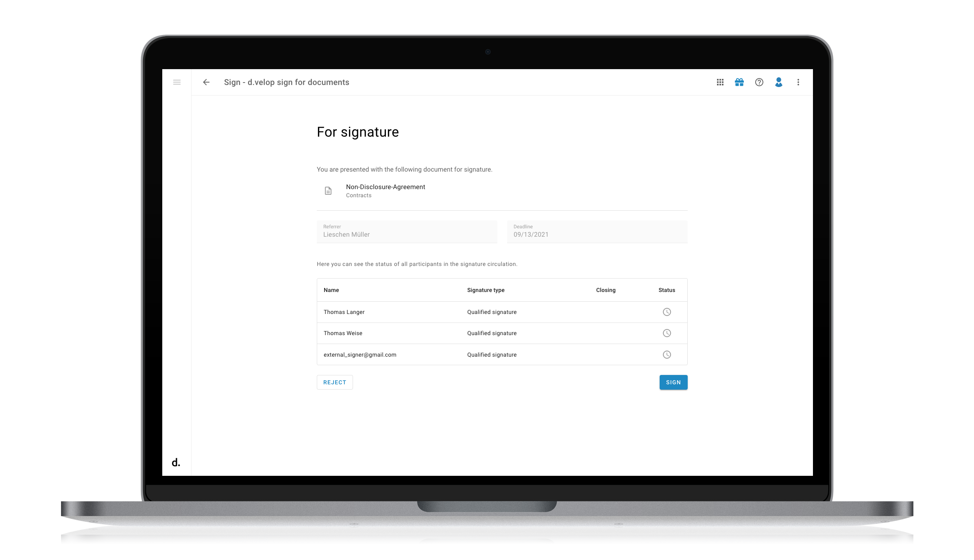This screenshot has width=974, height=560.
Task: Click the back arrow navigation icon
Action: pyautogui.click(x=206, y=82)
